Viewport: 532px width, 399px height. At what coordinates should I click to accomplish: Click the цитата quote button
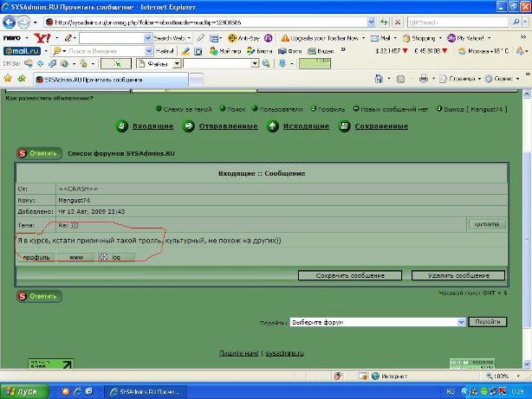487,224
